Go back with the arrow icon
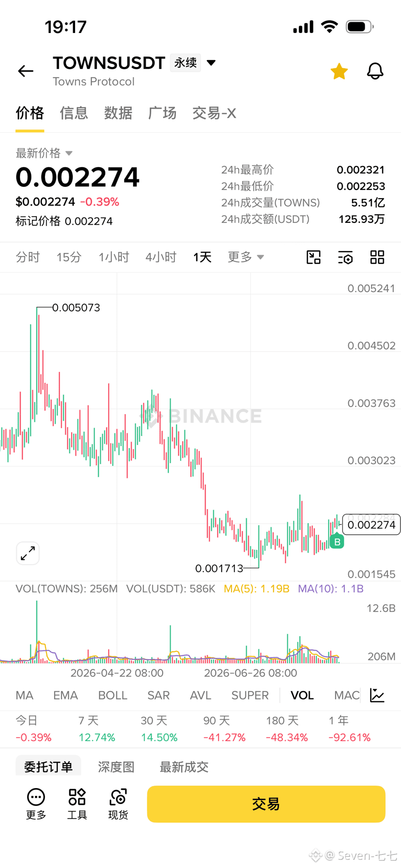The image size is (401, 868). (x=26, y=71)
